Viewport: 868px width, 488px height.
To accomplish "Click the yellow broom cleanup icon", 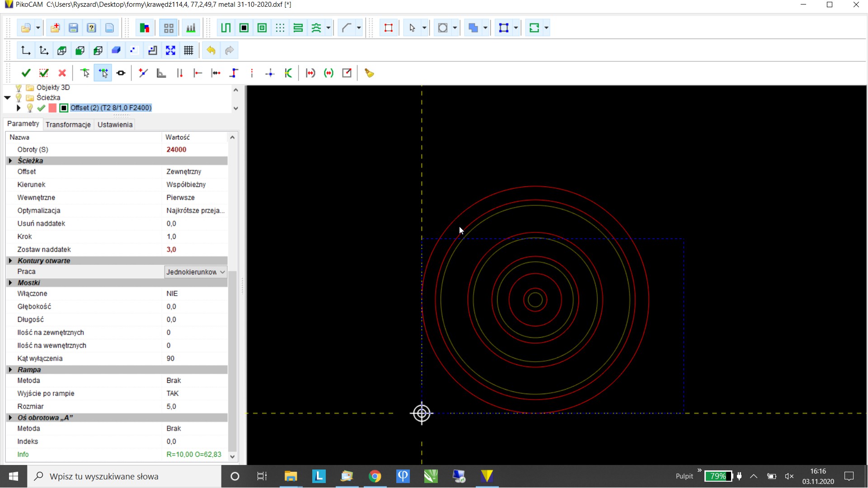I will 369,73.
